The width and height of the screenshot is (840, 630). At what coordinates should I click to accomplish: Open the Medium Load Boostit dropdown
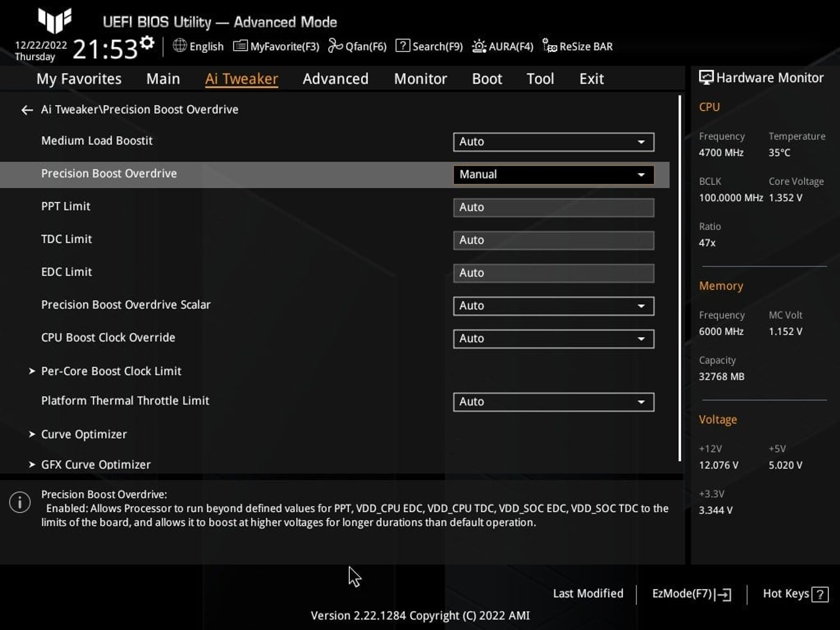(x=553, y=142)
